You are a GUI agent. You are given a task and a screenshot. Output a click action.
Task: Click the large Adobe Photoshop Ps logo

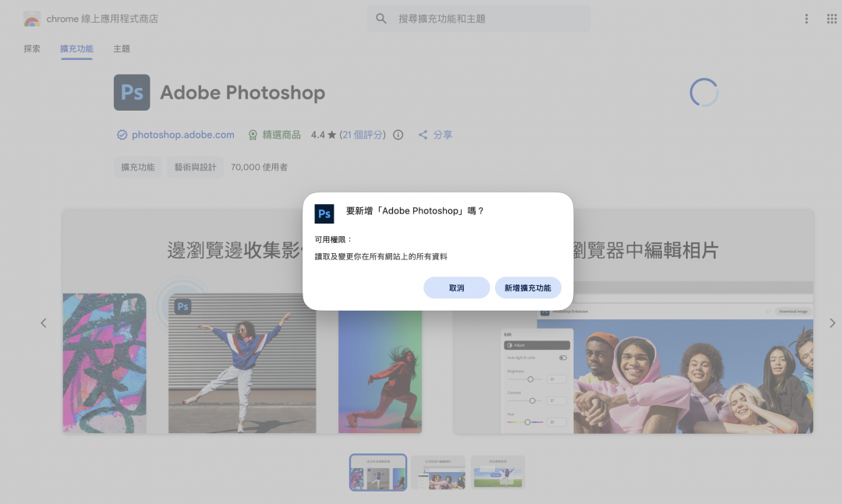[132, 93]
